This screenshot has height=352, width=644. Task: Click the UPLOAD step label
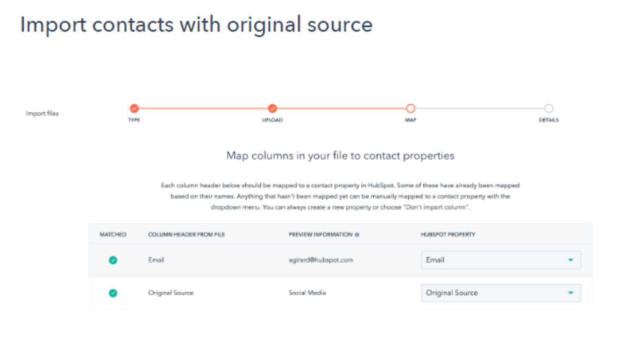coord(272,120)
